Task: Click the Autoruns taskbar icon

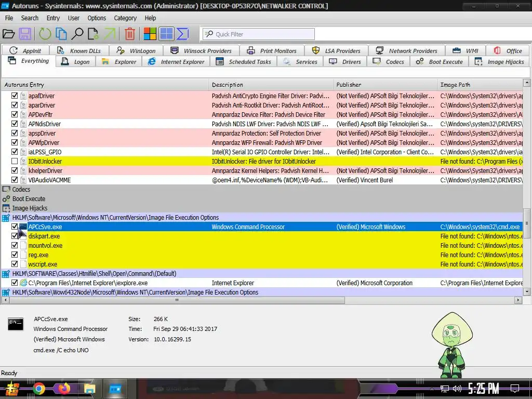Action: click(115, 389)
